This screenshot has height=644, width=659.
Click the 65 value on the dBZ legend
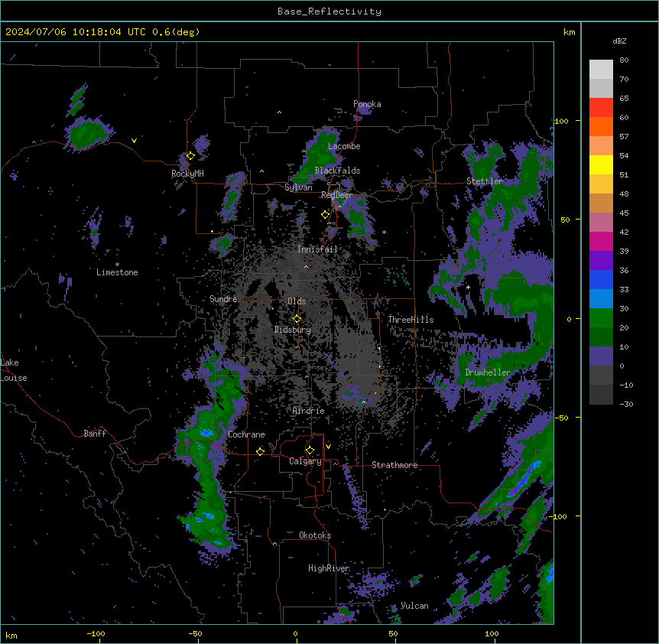pyautogui.click(x=624, y=99)
